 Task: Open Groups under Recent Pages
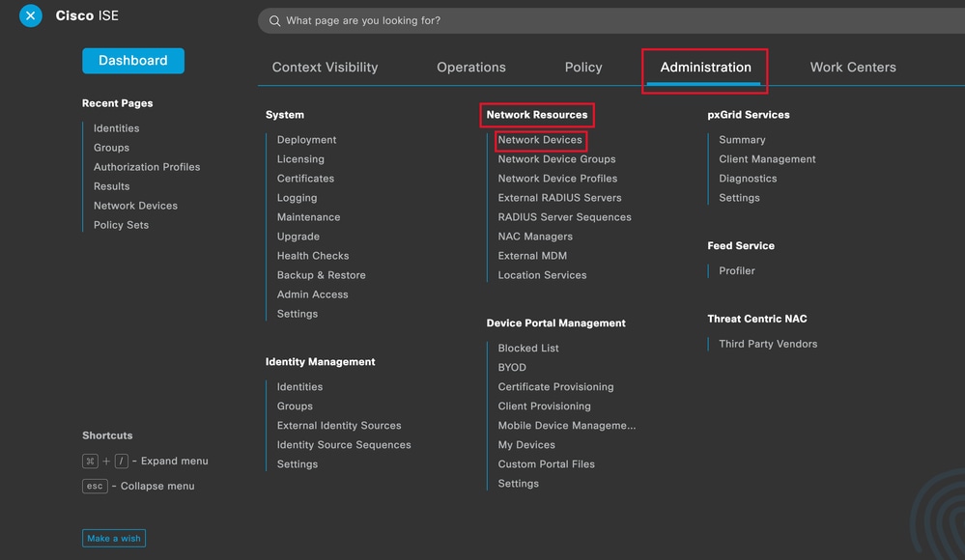coord(111,148)
